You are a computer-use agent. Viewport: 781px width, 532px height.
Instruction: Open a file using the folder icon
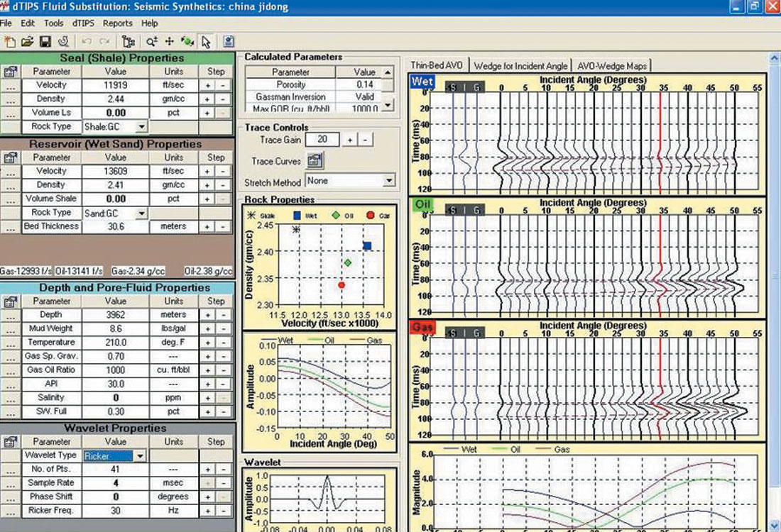pos(27,42)
